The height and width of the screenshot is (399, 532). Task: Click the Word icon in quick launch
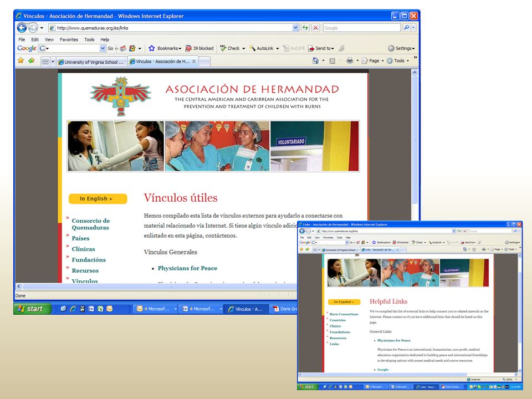(x=91, y=309)
